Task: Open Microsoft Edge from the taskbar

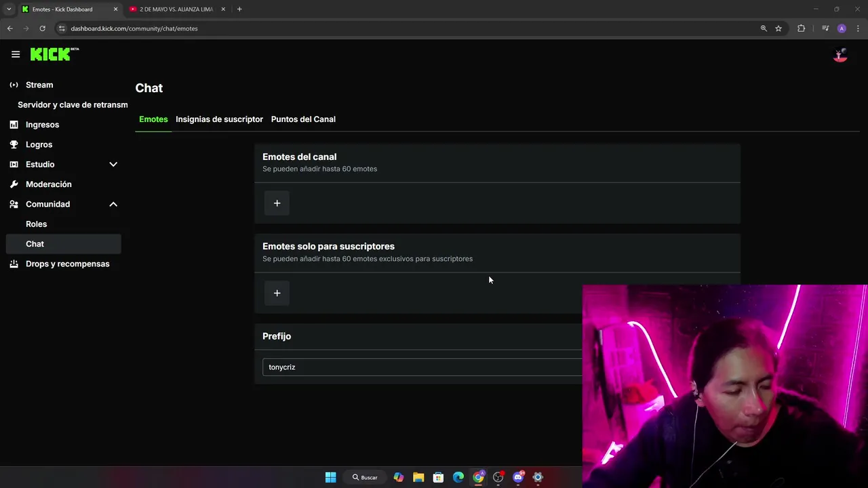Action: click(x=458, y=477)
